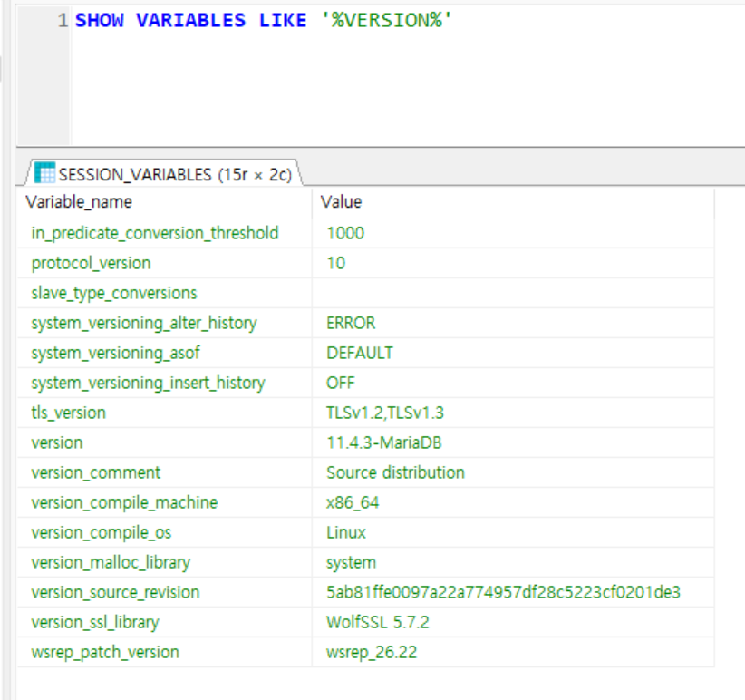Select the version variable name cell
The width and height of the screenshot is (745, 700).
(x=164, y=442)
